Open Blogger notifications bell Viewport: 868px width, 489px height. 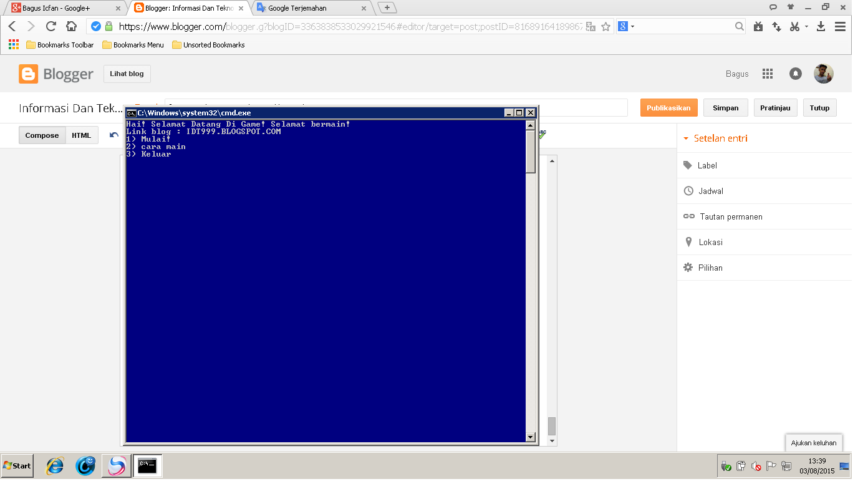(796, 74)
